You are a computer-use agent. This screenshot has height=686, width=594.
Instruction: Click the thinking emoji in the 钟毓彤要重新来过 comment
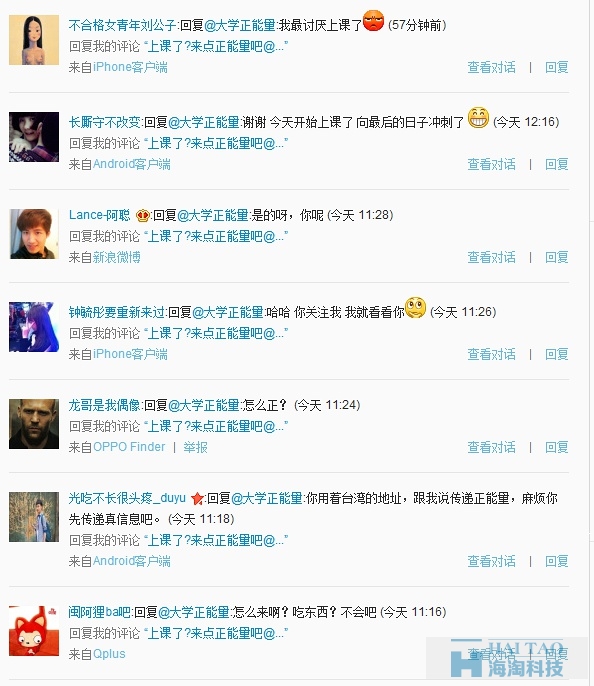coord(415,308)
